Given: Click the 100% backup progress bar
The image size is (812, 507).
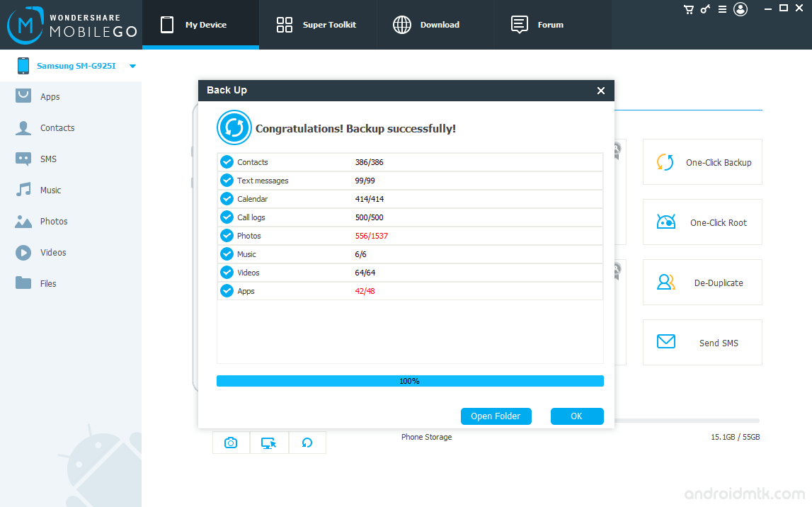Looking at the screenshot, I should [x=410, y=381].
